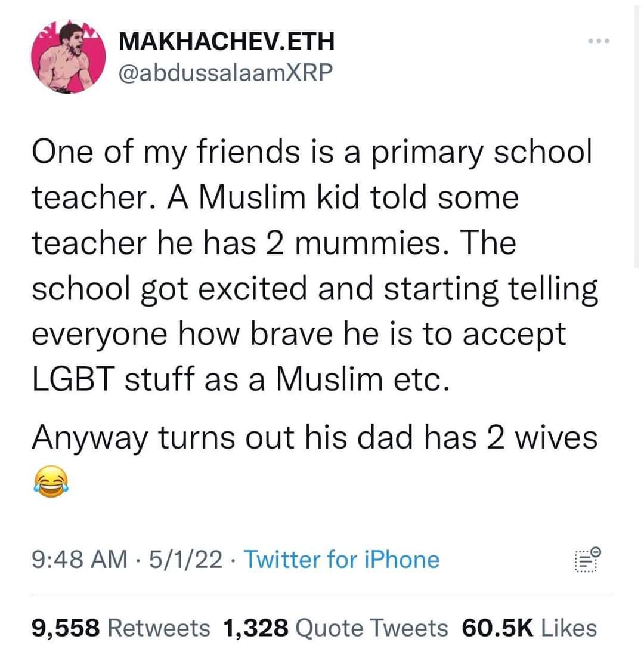644x658 pixels.
Task: Open the Likes label list
Action: pyautogui.click(x=568, y=628)
